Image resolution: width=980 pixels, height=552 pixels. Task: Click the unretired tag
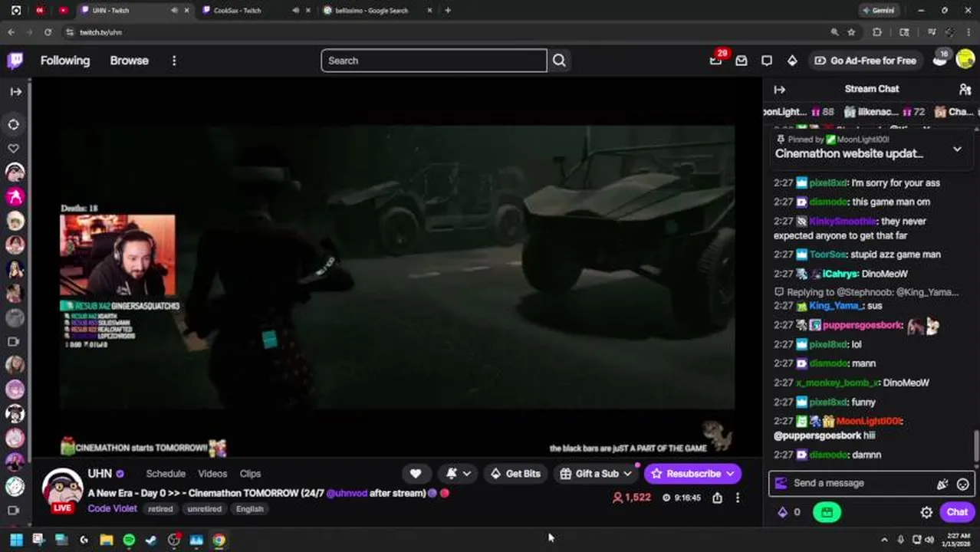tap(205, 509)
